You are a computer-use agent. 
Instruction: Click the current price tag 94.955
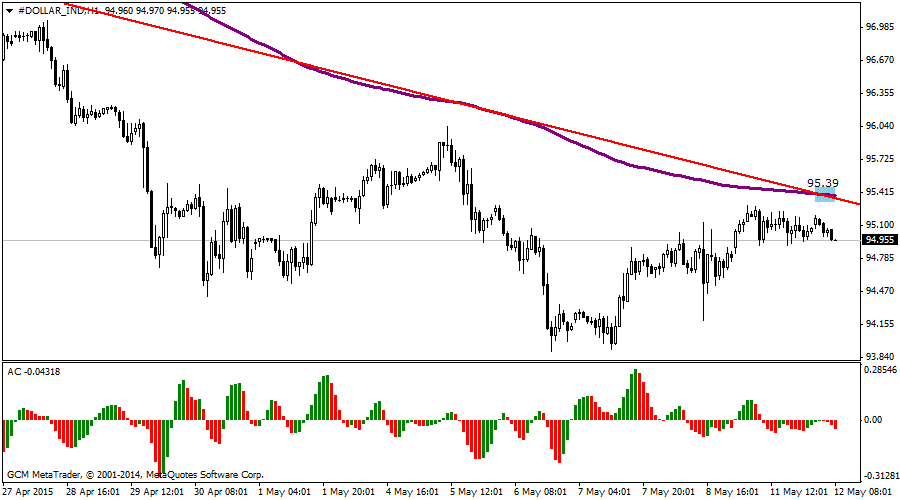[x=879, y=240]
